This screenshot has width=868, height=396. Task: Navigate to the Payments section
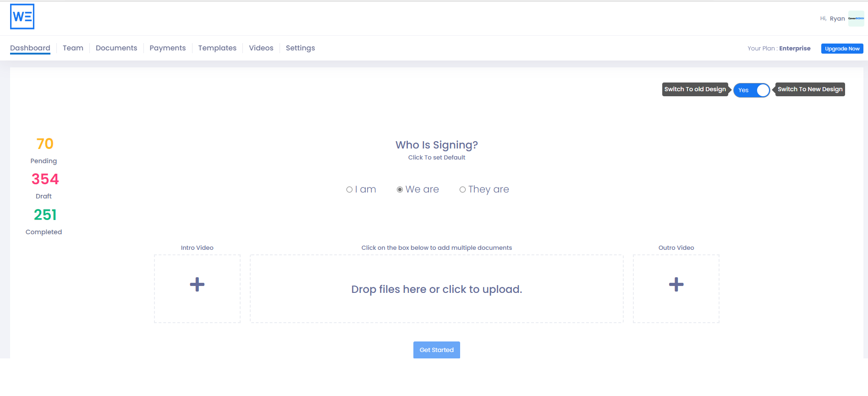[167, 48]
